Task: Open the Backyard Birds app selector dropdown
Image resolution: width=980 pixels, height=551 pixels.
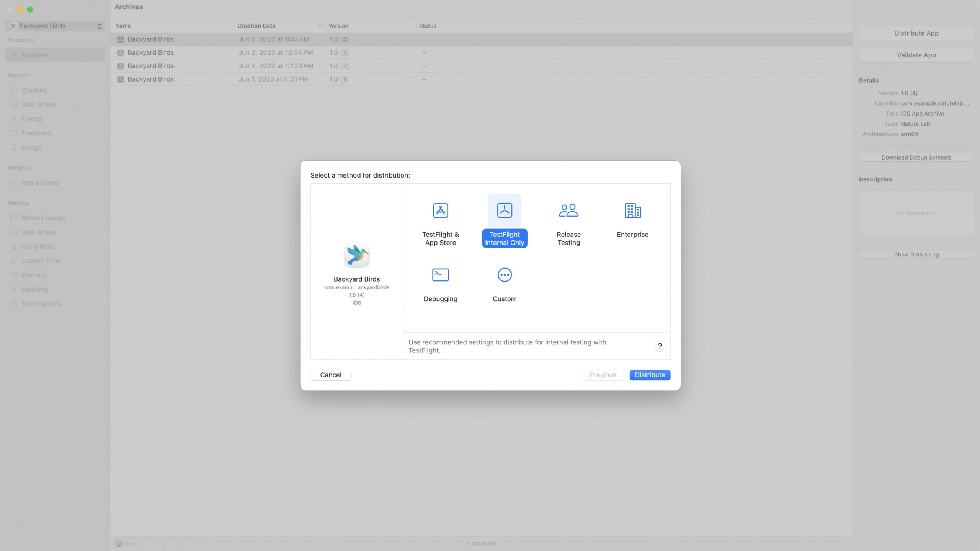Action: click(55, 26)
